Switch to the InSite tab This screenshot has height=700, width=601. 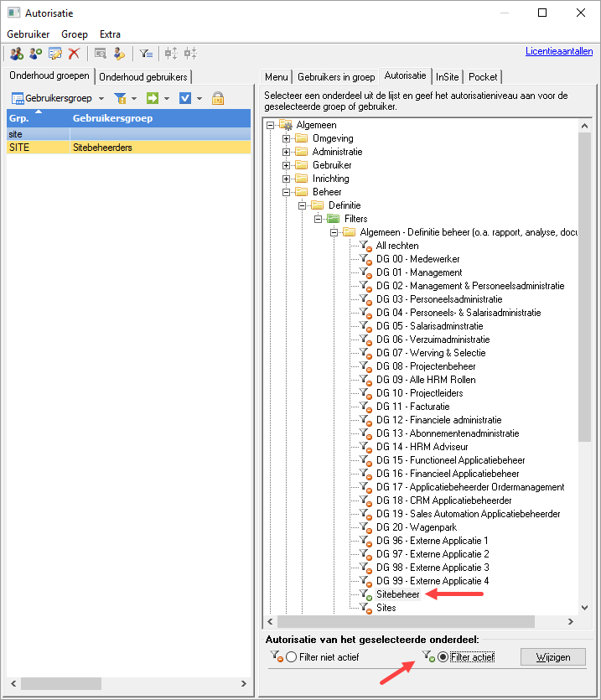tap(448, 77)
